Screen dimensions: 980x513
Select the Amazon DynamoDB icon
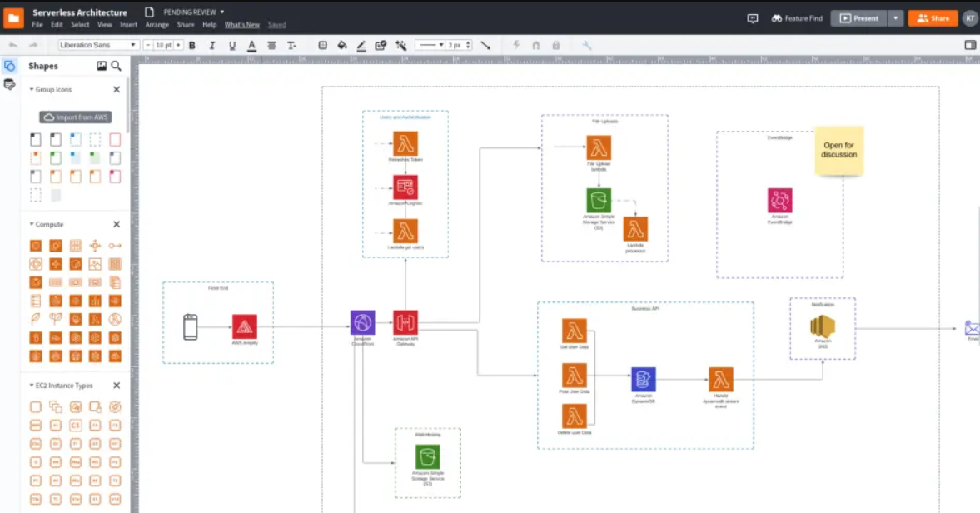643,379
